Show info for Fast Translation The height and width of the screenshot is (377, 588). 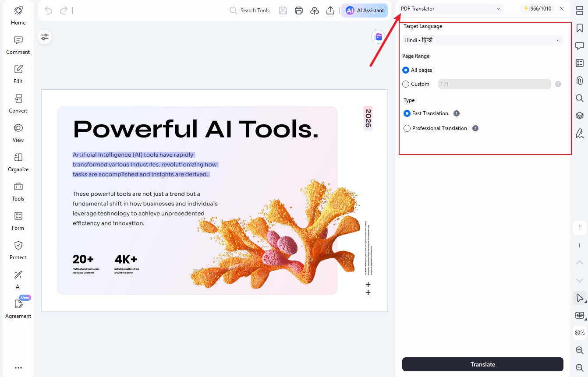point(457,113)
